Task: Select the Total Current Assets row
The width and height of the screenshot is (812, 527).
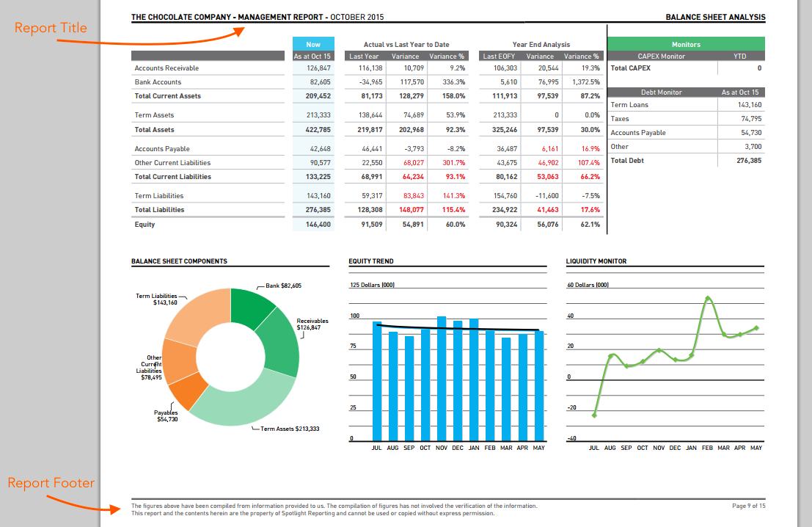Action: 367,96
